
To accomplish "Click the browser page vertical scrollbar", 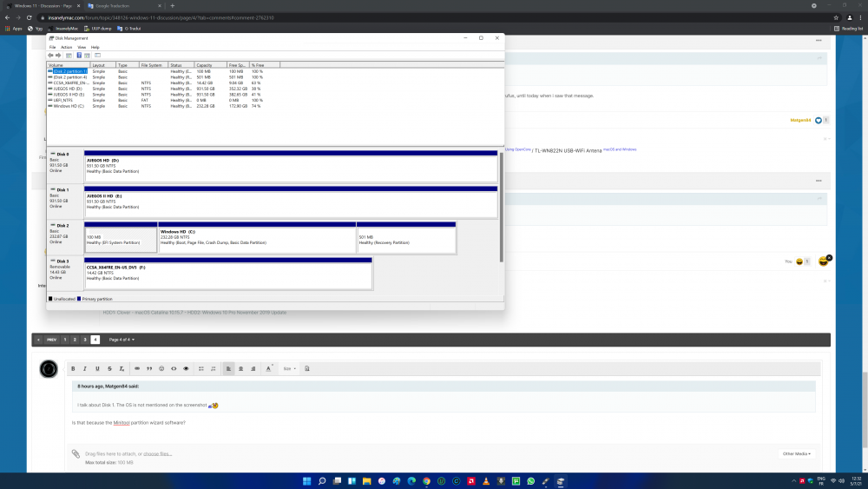I will point(865,410).
